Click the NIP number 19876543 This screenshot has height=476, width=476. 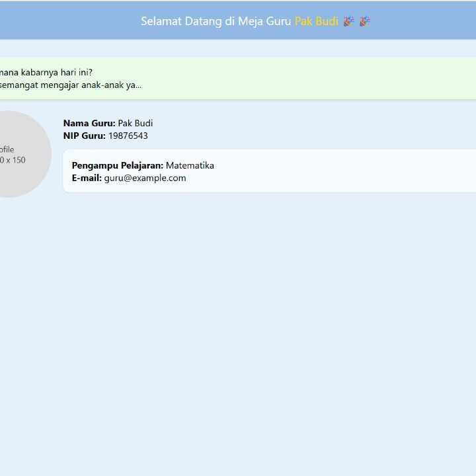(x=128, y=136)
